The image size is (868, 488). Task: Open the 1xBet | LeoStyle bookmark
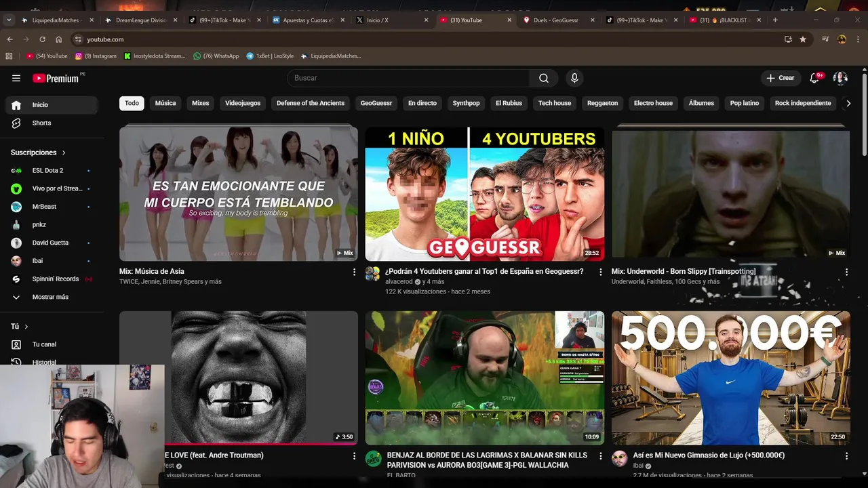point(270,56)
